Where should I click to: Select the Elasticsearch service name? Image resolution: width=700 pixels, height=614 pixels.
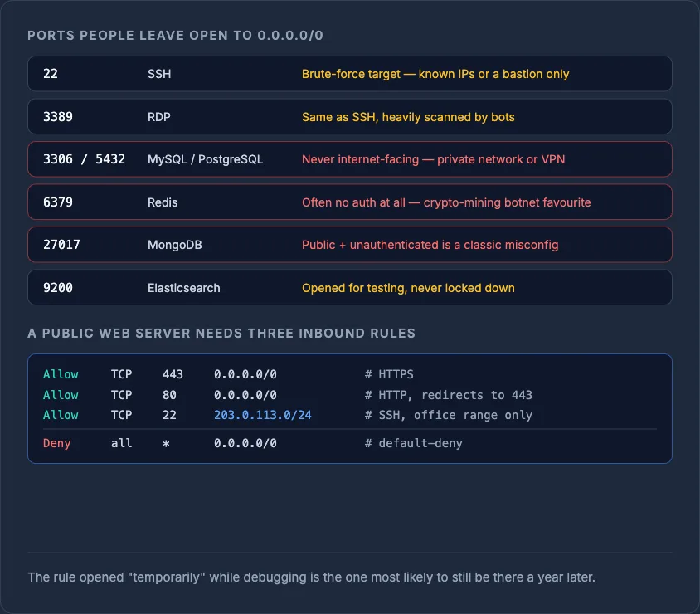pyautogui.click(x=184, y=288)
